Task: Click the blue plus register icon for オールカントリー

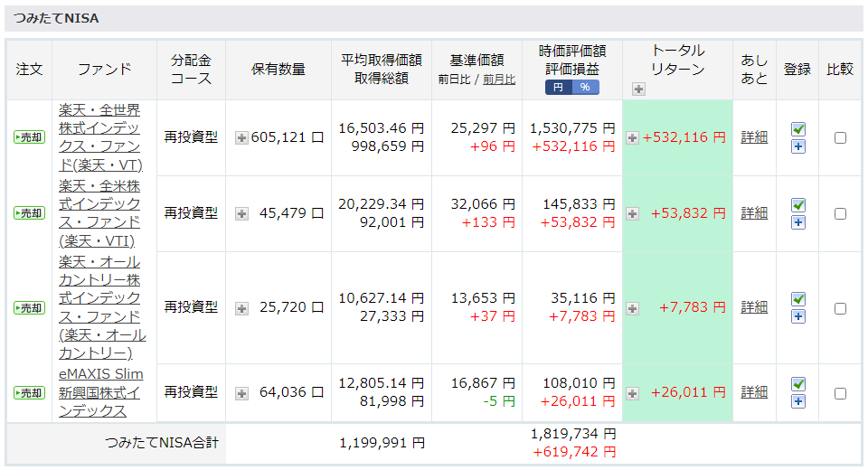Action: click(x=797, y=316)
